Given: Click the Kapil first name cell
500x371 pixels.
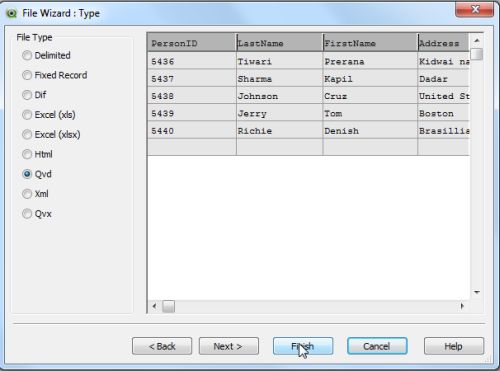Looking at the screenshot, I should coord(370,79).
